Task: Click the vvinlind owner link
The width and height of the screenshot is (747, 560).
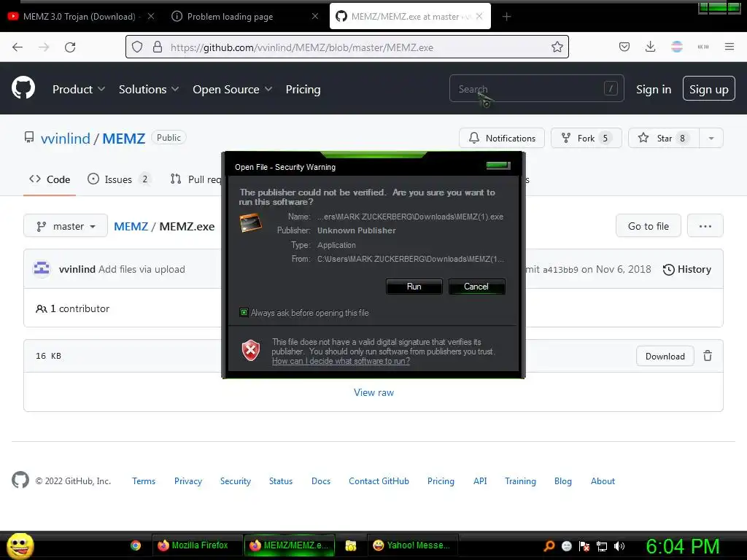Action: click(65, 138)
